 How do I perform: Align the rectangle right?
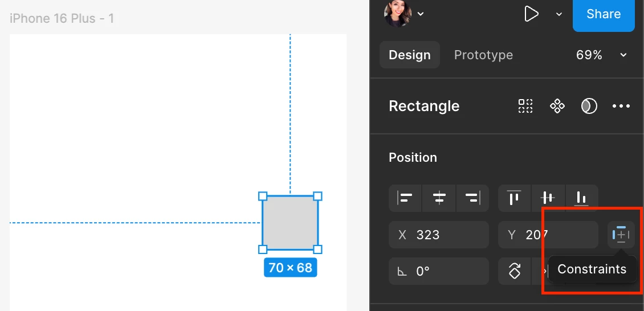(x=472, y=198)
